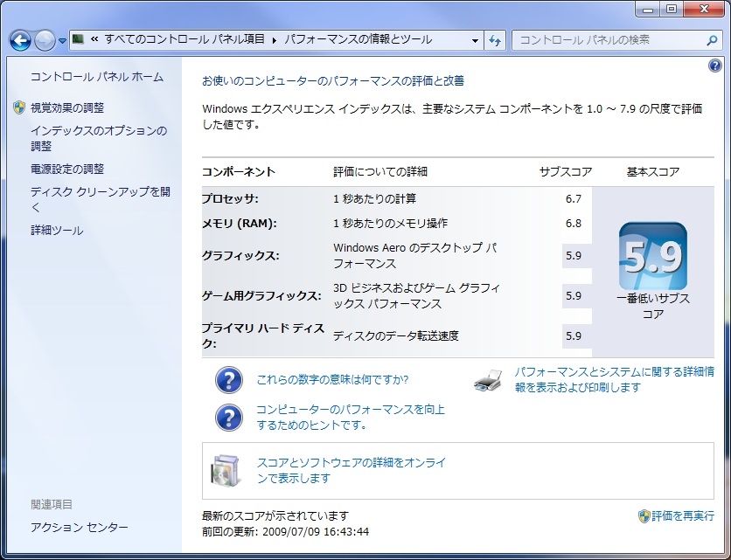This screenshot has width=731, height=560.
Task: Click the processor subscore 6.7
Action: 574,199
